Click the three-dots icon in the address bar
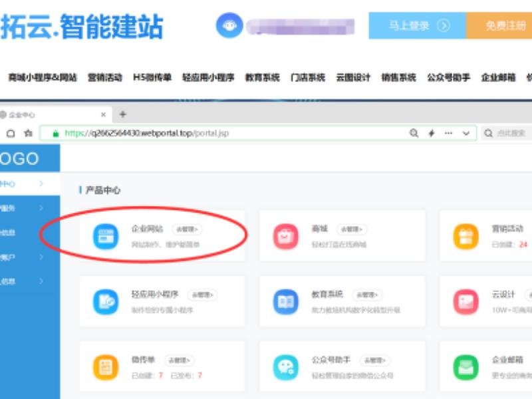The image size is (532, 399). click(448, 133)
